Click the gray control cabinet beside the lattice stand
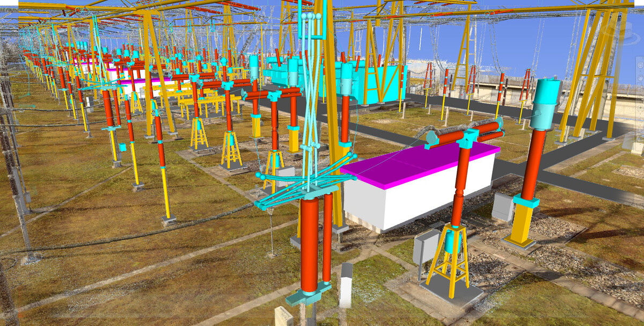Screen dimensions: 644x326 (425, 247)
